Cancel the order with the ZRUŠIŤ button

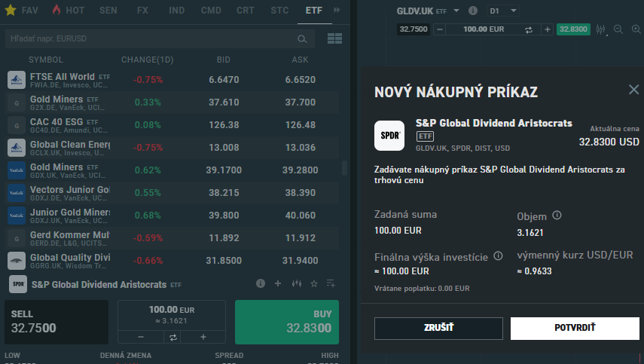coord(438,328)
